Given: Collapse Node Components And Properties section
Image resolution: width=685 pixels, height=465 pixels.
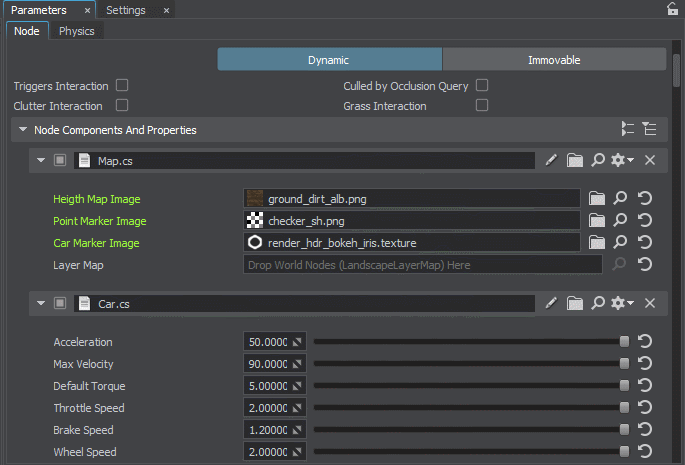Looking at the screenshot, I should pyautogui.click(x=23, y=130).
